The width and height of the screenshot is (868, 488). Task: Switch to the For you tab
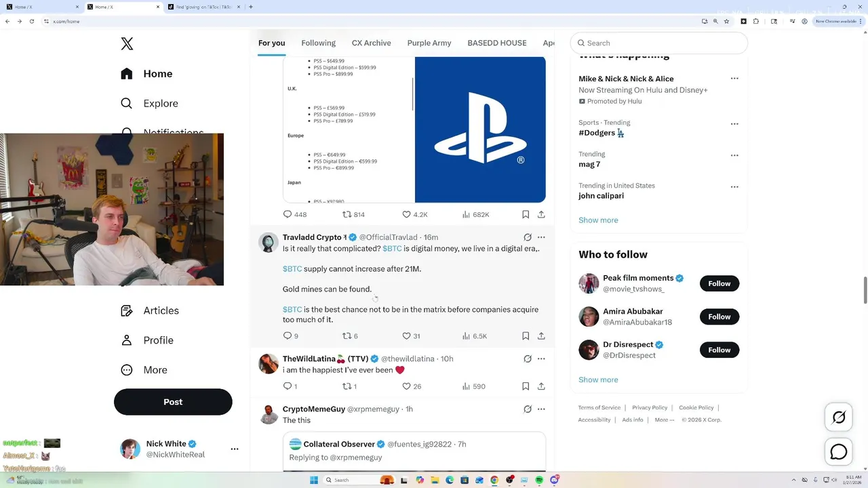(x=271, y=43)
